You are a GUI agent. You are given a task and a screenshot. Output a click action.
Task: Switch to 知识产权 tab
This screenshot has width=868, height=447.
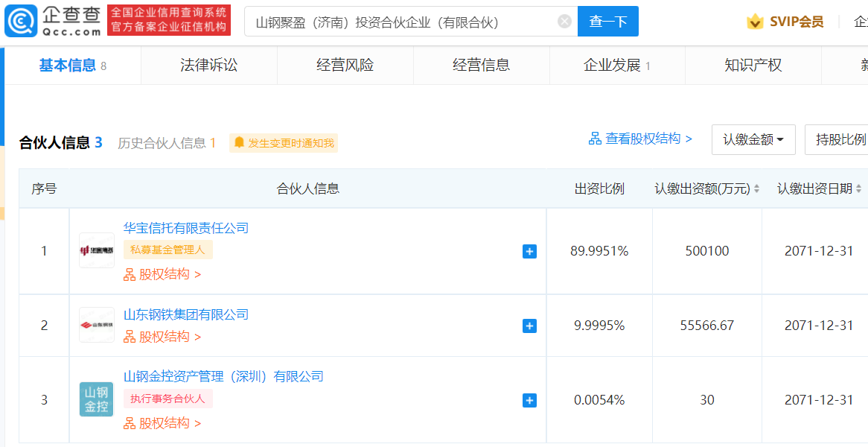coord(753,66)
